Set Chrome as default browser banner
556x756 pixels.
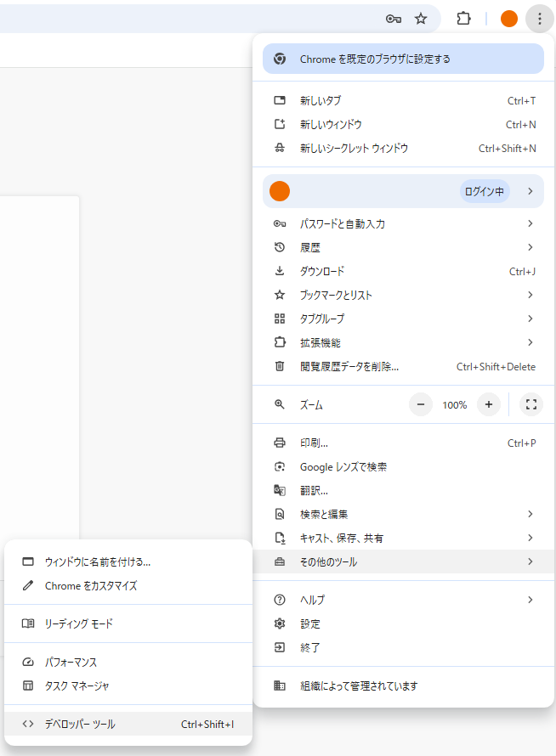coord(403,59)
